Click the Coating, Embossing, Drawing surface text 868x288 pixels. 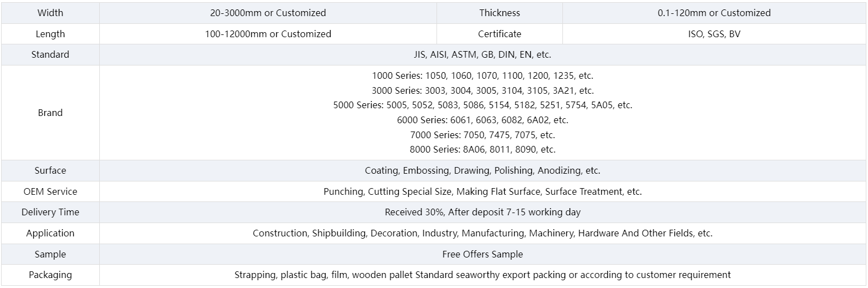coord(482,170)
